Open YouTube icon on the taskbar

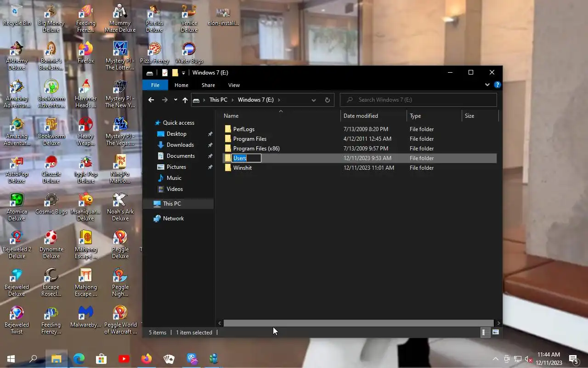pos(124,359)
